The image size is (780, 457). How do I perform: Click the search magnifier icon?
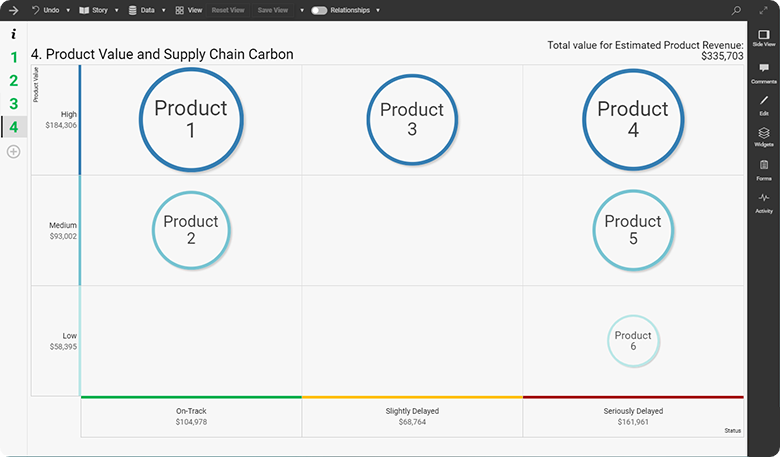point(737,10)
